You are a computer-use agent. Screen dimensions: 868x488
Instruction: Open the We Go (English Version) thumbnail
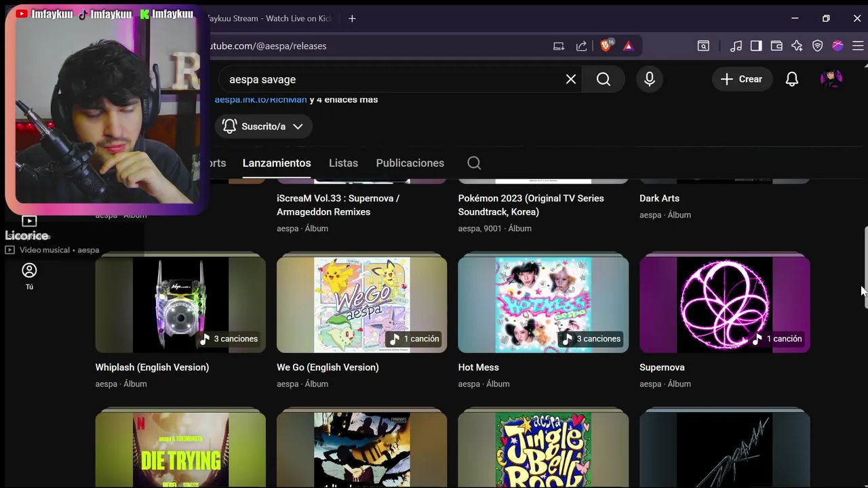tap(362, 304)
